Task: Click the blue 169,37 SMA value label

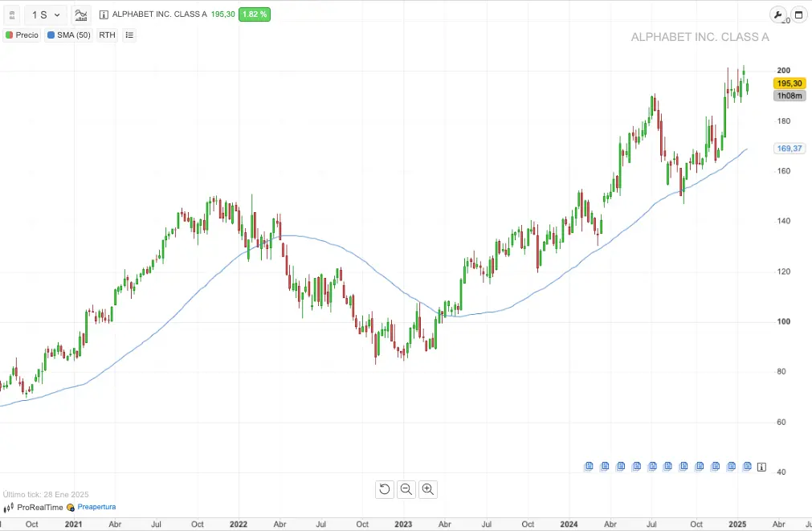Action: tap(790, 149)
